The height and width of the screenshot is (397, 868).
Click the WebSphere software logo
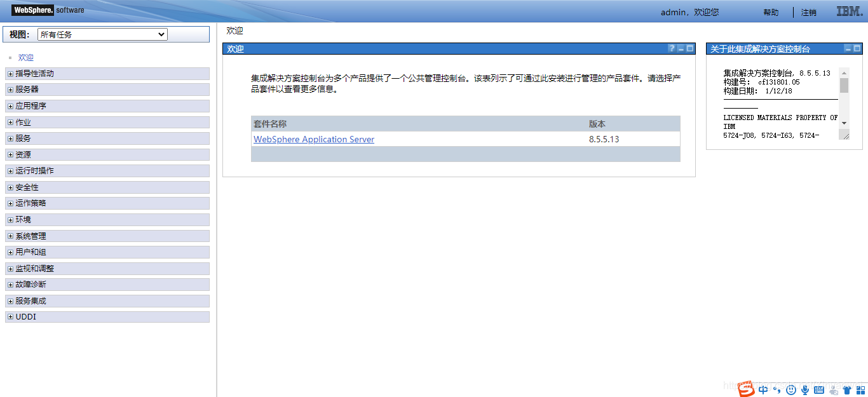pyautogui.click(x=48, y=10)
